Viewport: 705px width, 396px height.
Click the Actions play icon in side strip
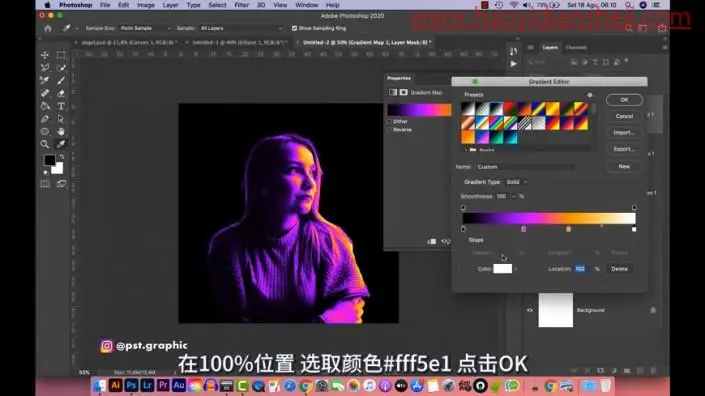click(513, 64)
